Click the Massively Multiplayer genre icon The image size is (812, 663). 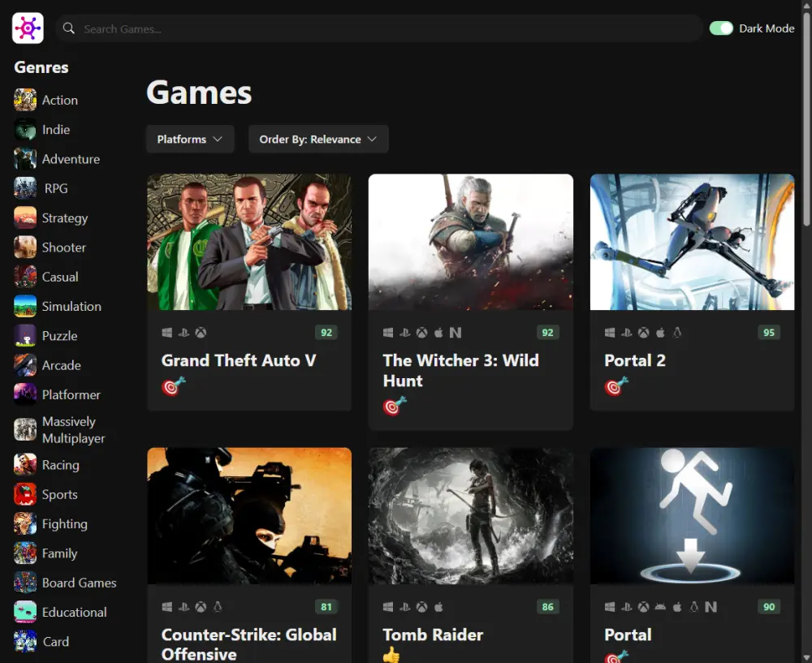click(25, 429)
